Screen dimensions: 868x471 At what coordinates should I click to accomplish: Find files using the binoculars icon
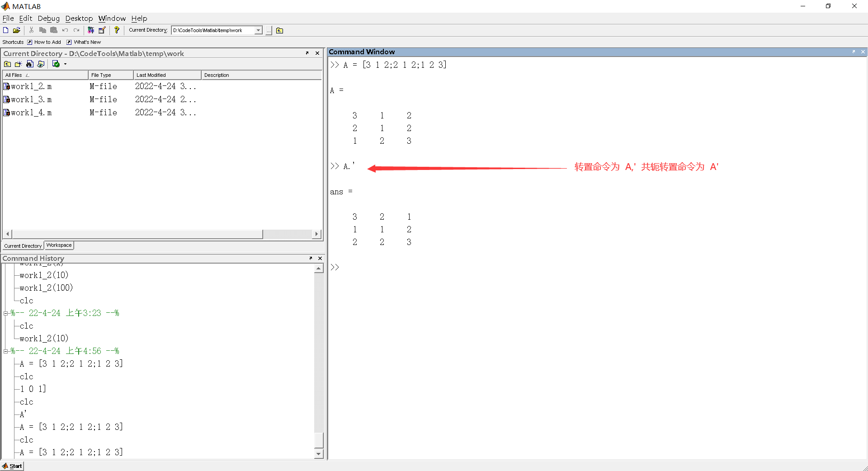pyautogui.click(x=29, y=64)
